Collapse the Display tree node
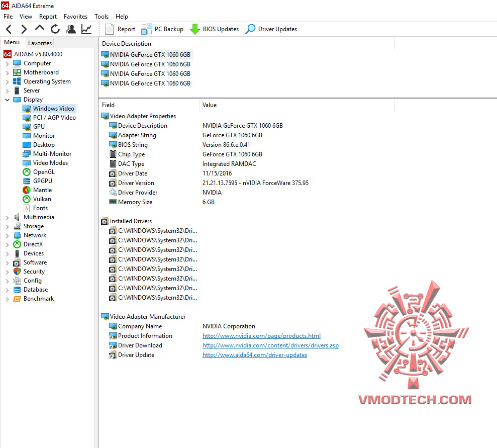 8,100
